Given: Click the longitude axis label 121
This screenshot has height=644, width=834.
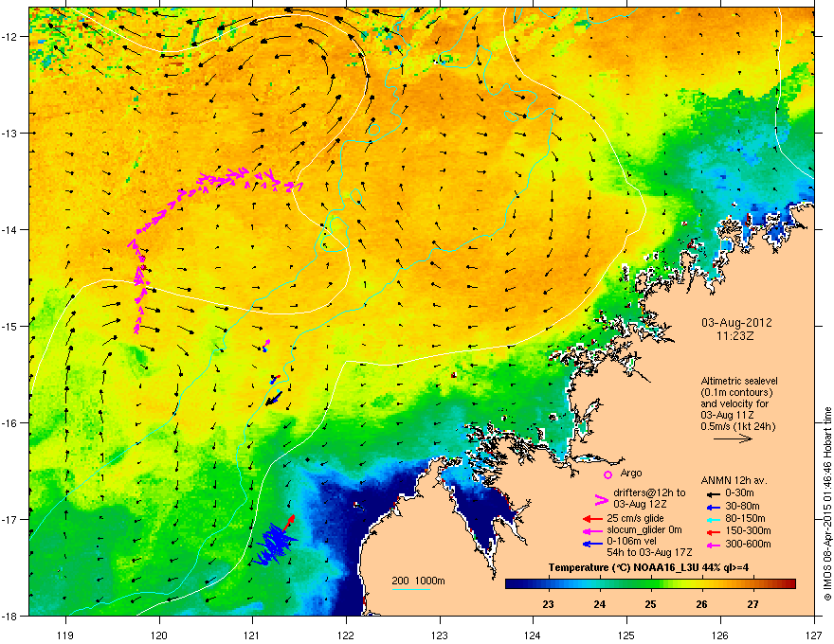Looking at the screenshot, I should pyautogui.click(x=252, y=635).
